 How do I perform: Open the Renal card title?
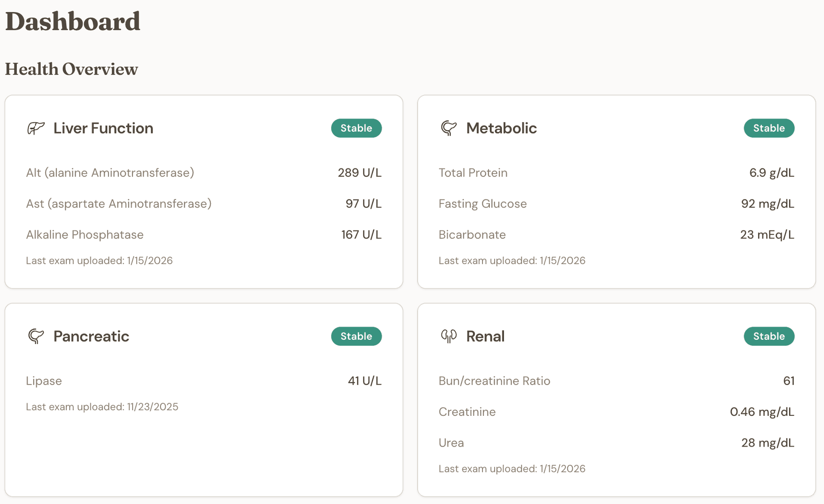[x=485, y=336]
